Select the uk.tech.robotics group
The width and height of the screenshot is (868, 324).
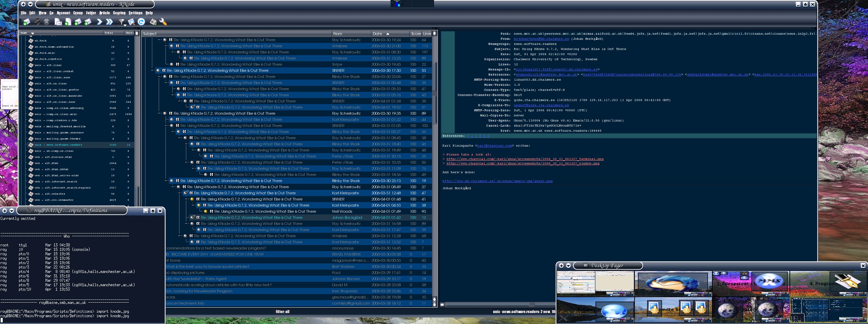(77, 59)
